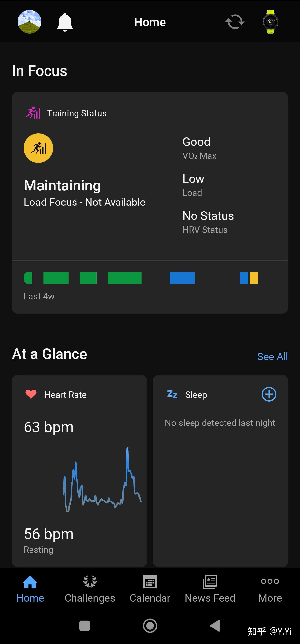
Task: Open the connected watch device icon
Action: pyautogui.click(x=270, y=22)
